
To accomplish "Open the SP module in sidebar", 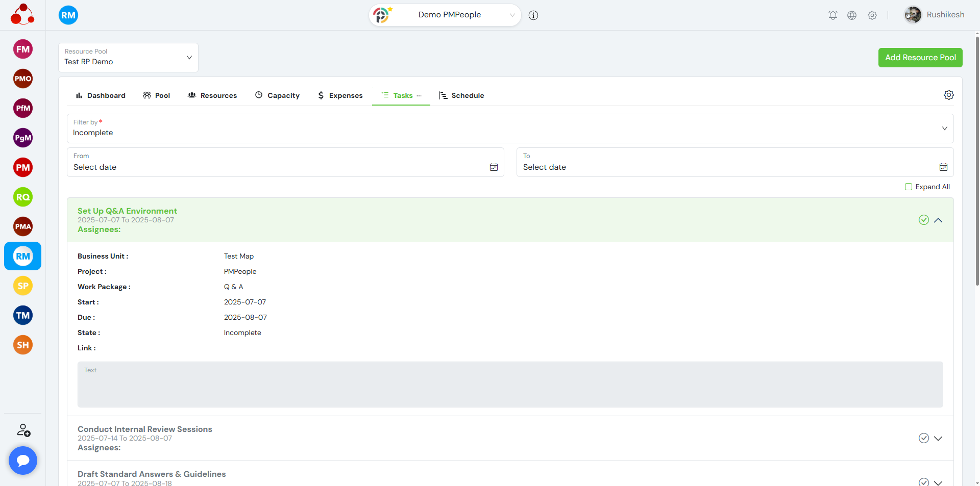I will coord(23,286).
